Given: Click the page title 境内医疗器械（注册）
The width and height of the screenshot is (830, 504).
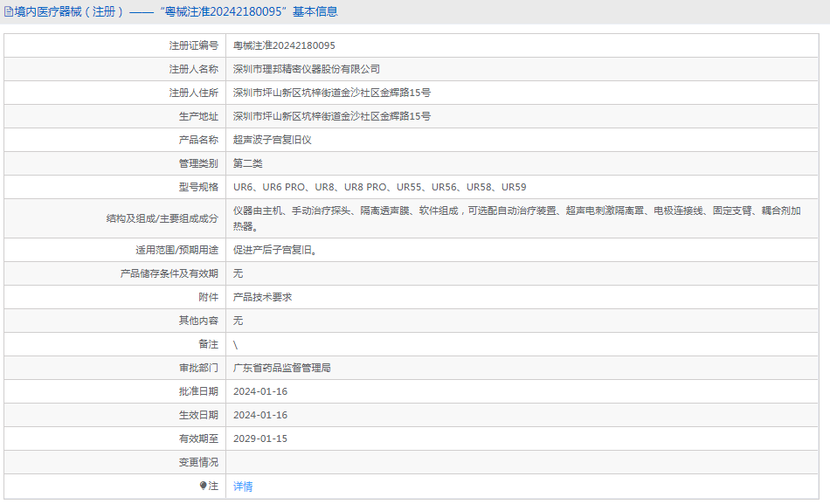Looking at the screenshot, I should point(70,11).
